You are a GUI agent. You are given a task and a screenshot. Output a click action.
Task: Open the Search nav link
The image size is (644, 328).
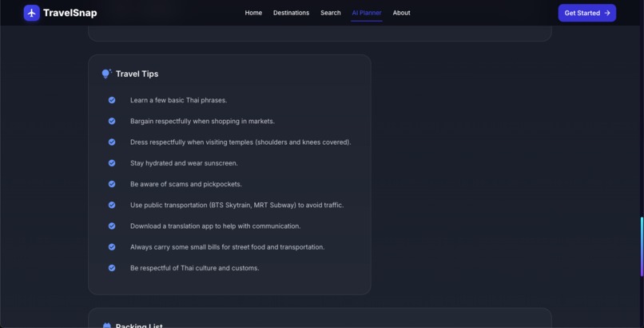click(x=331, y=13)
